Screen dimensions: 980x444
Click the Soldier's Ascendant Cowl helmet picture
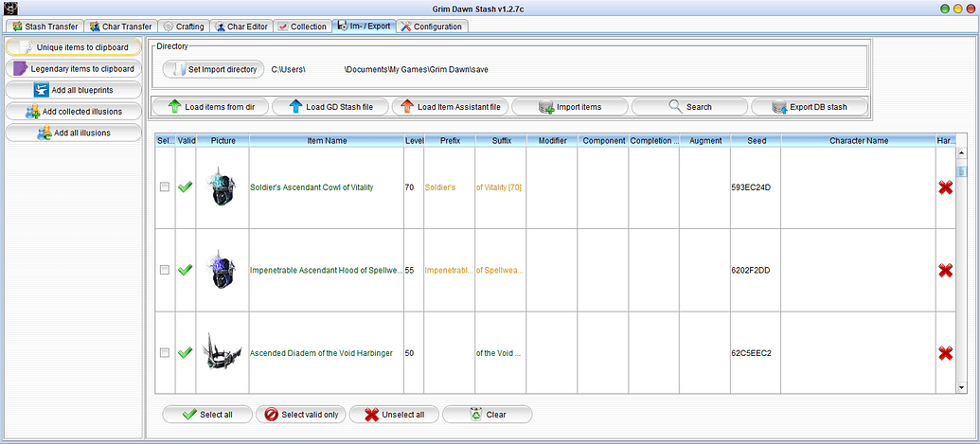tap(223, 186)
